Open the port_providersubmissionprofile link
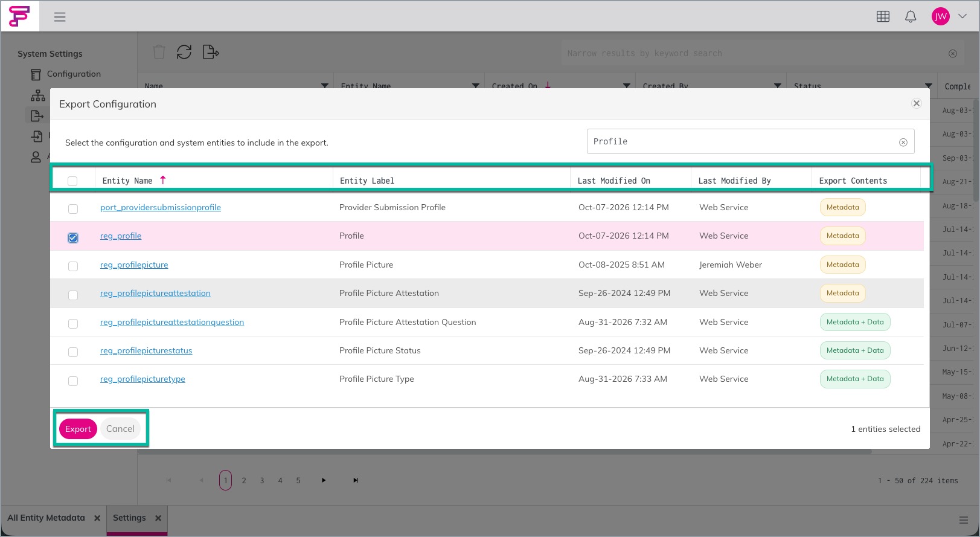980x537 pixels. tap(161, 207)
